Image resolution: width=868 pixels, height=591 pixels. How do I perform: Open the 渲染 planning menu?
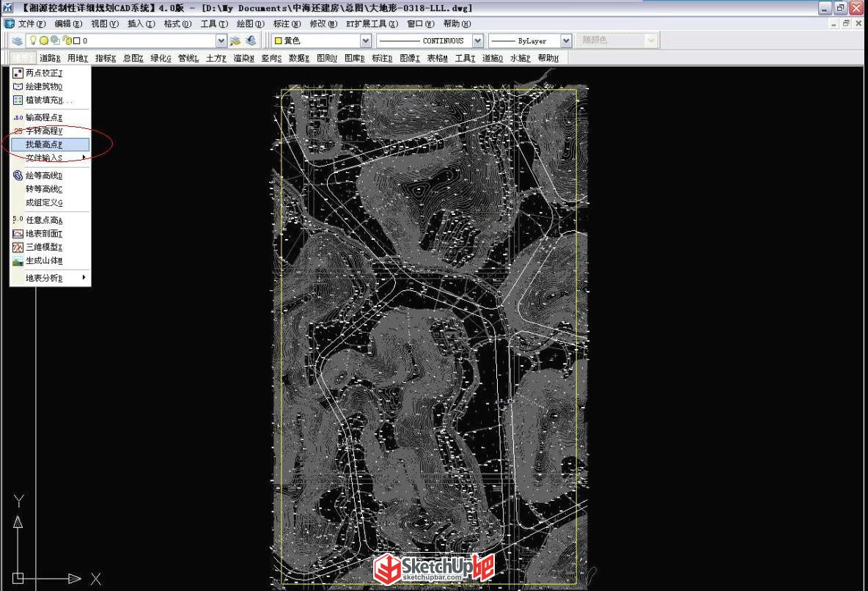click(243, 58)
